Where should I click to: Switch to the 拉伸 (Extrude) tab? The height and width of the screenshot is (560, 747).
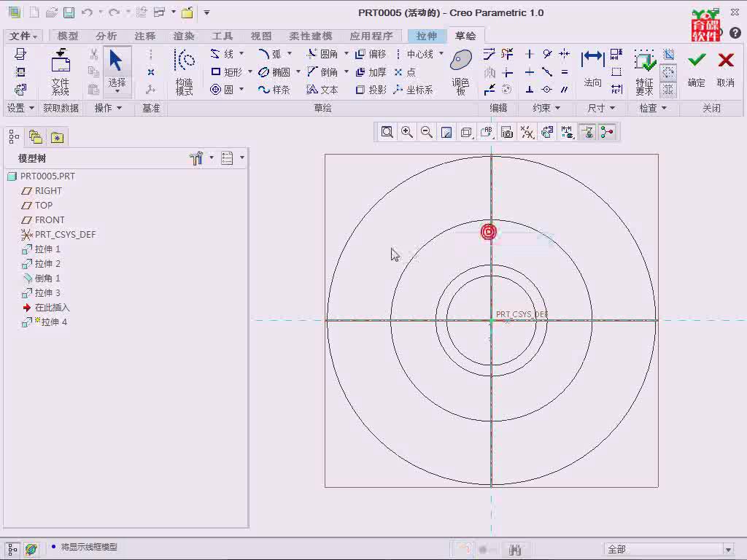[x=426, y=36]
